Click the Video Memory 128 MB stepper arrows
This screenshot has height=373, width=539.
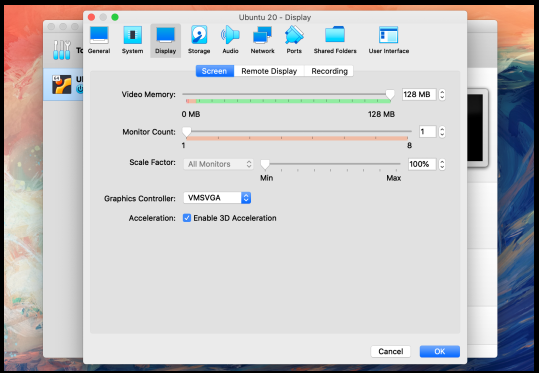tap(442, 95)
